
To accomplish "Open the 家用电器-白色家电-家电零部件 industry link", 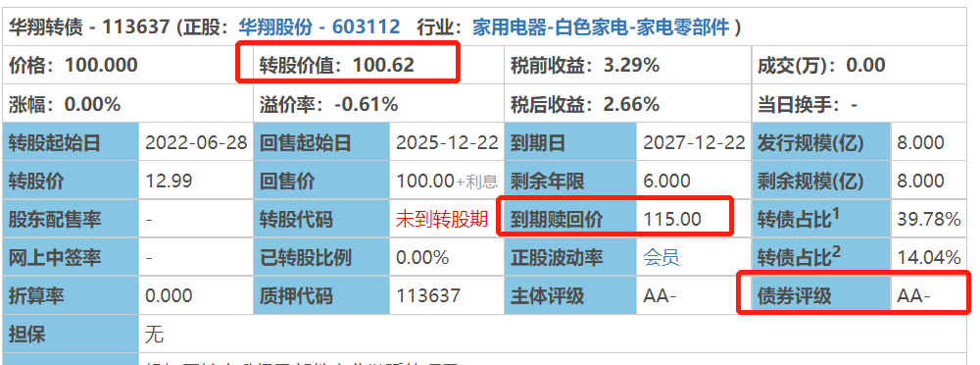I will (x=601, y=26).
